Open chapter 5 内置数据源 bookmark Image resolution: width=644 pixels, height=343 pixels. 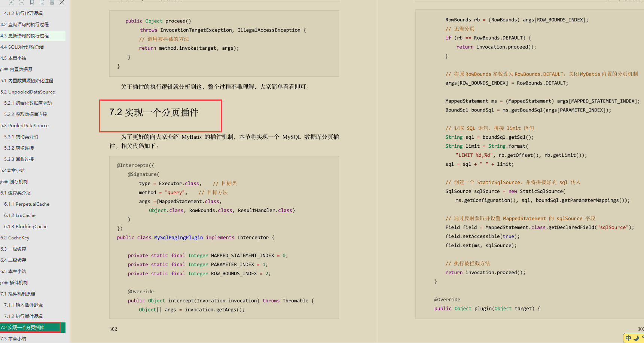pyautogui.click(x=16, y=69)
